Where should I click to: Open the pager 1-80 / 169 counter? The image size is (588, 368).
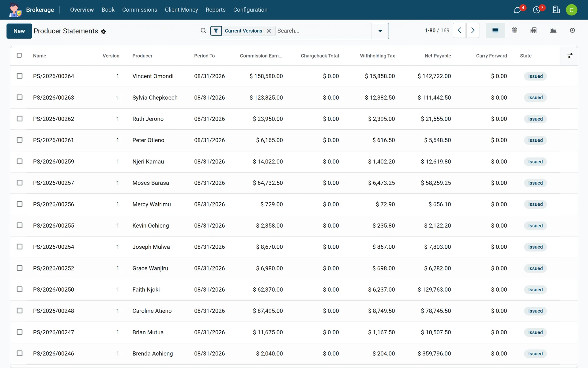point(437,30)
